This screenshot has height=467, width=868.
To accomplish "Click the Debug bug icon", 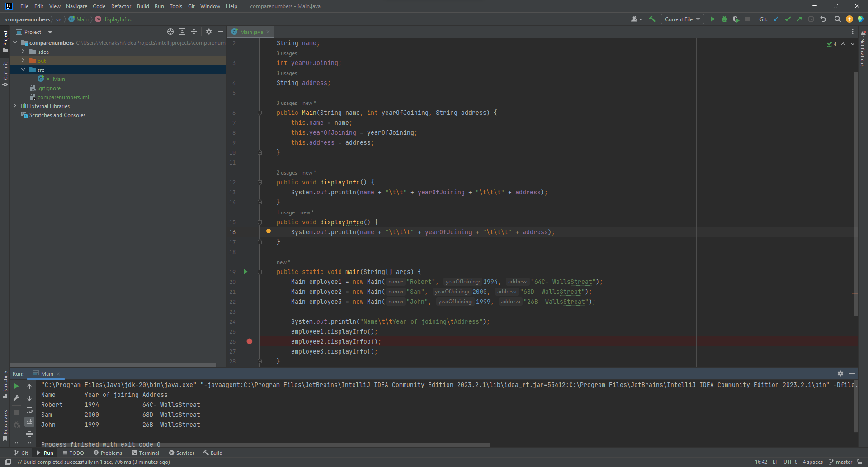I will click(x=724, y=19).
